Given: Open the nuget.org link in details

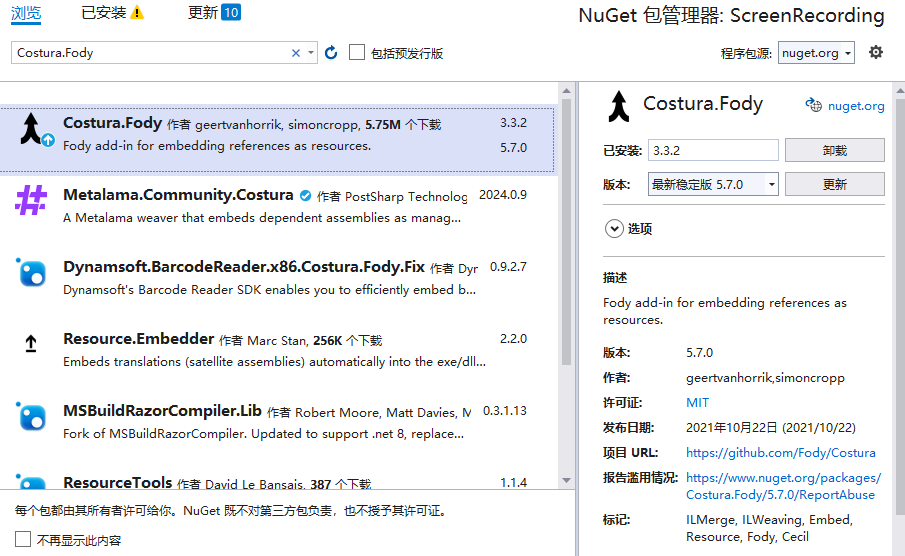Looking at the screenshot, I should [x=856, y=106].
